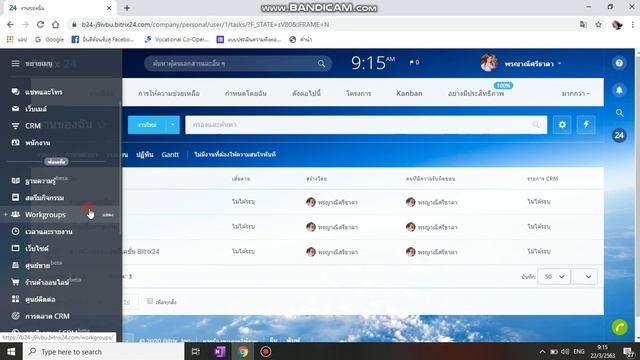The height and width of the screenshot is (360, 640).
Task: Open the creator link in the first task row
Action: tap(338, 202)
